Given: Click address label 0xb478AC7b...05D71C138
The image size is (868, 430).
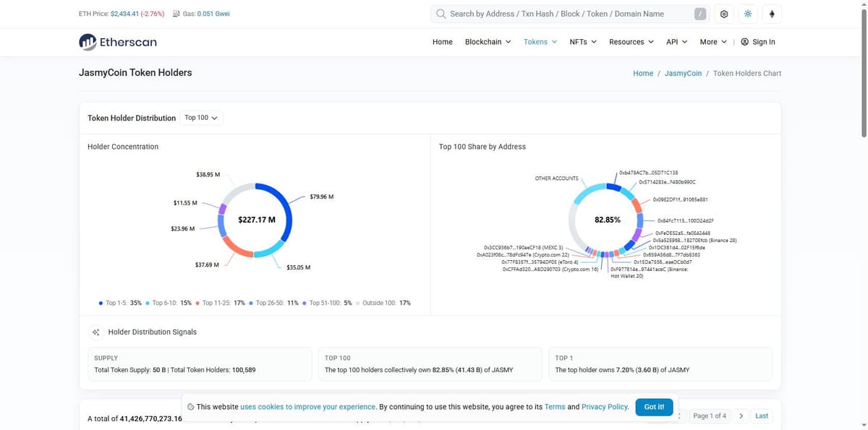Looking at the screenshot, I should coord(649,173).
